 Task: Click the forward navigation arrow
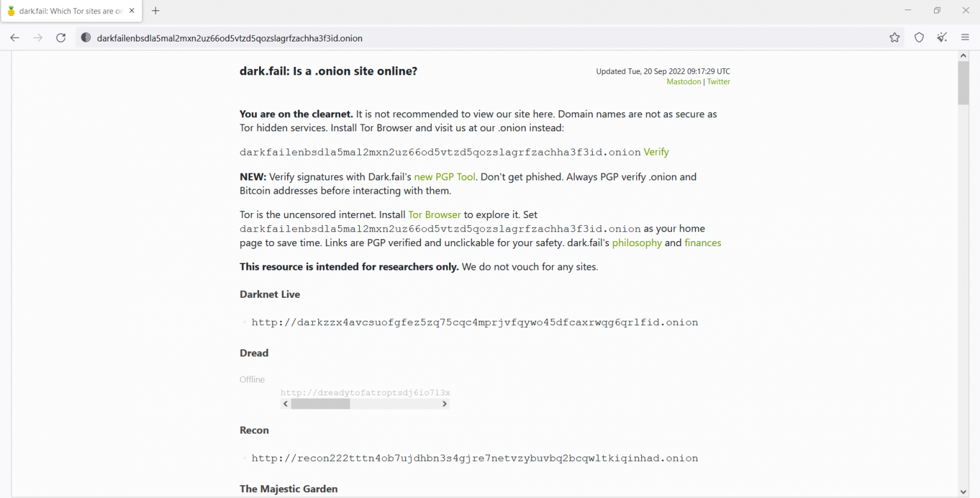(37, 38)
